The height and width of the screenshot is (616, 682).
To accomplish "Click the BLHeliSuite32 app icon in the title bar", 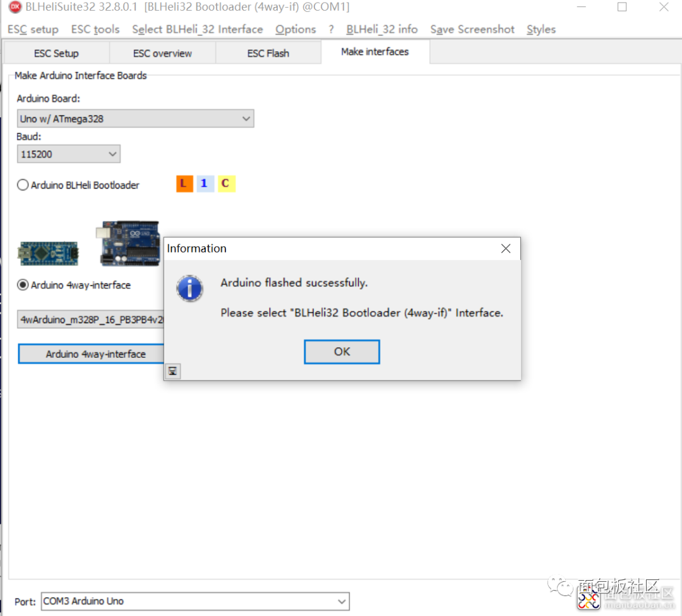I will coord(15,7).
